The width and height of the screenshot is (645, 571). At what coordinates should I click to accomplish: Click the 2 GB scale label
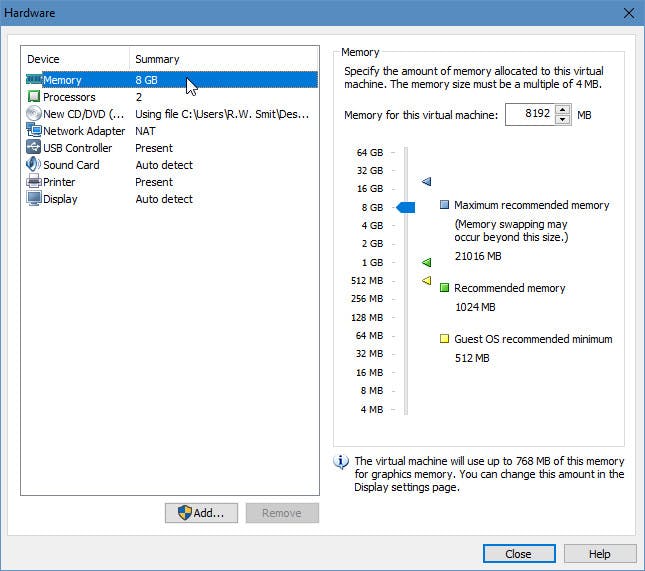pos(372,244)
